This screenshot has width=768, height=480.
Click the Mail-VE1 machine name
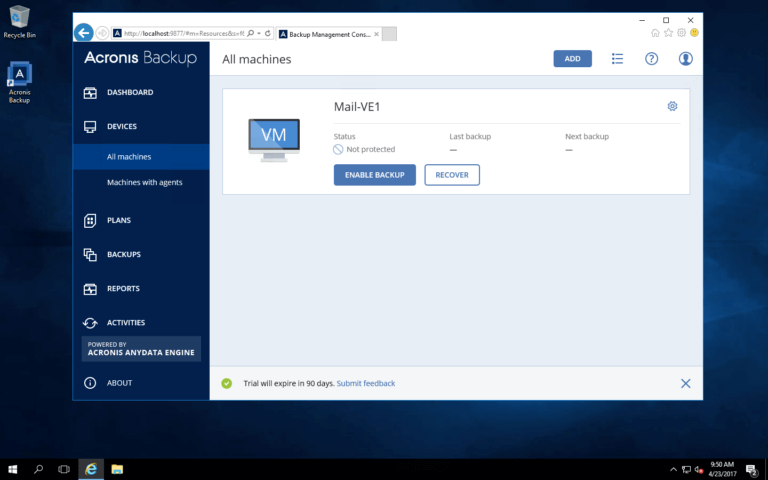tap(357, 107)
